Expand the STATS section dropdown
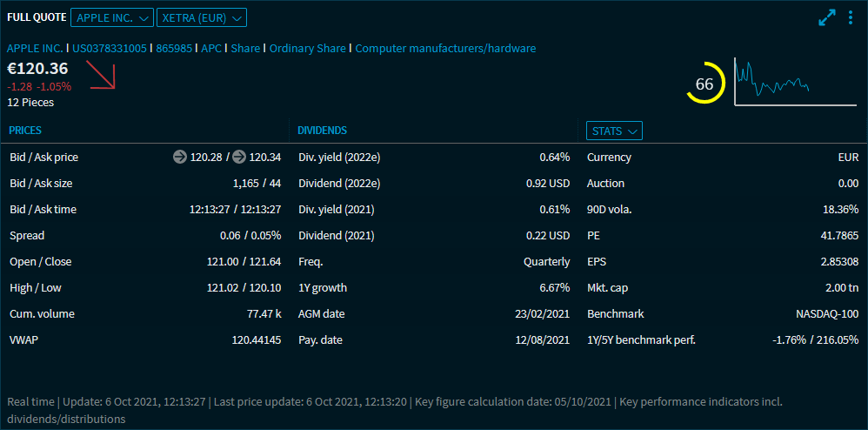Image resolution: width=868 pixels, height=430 pixels. [614, 131]
